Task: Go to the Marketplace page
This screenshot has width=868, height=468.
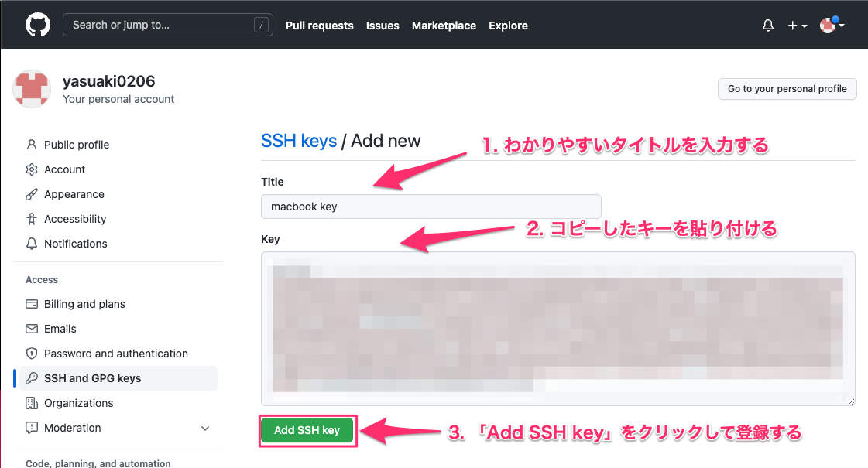Action: coord(444,25)
